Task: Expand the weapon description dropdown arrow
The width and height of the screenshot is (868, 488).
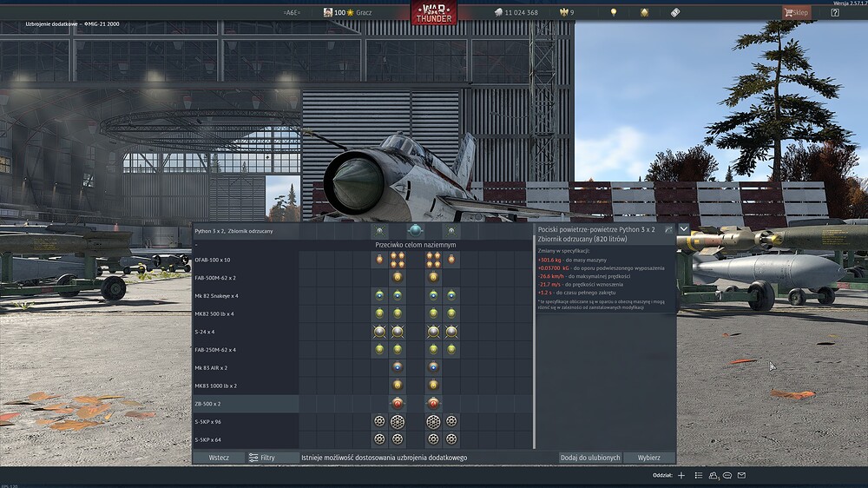Action: pyautogui.click(x=684, y=228)
